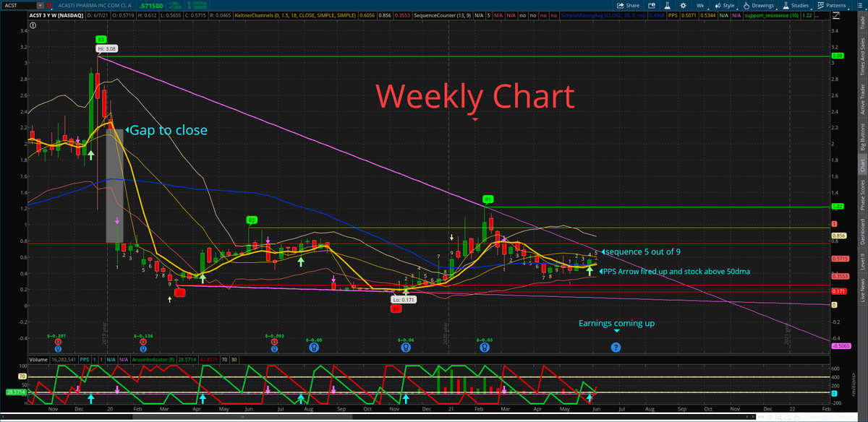Open the Wk timeframe dropdown
Viewport: 868px width, 422px height.
[x=702, y=4]
